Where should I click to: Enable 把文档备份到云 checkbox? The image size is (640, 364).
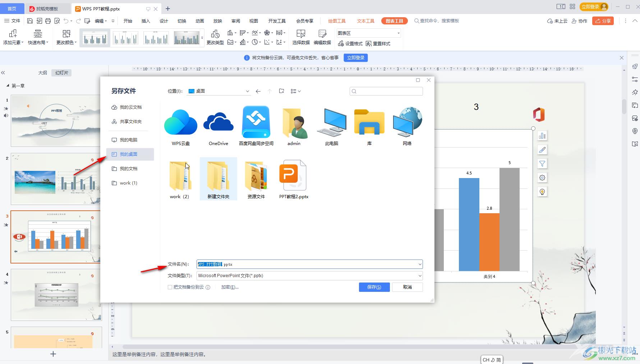point(170,287)
